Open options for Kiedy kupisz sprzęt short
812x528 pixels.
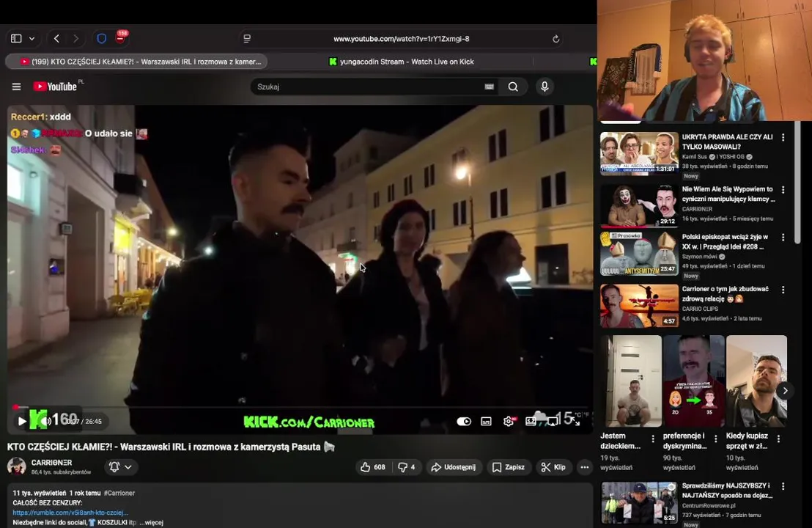tap(778, 439)
